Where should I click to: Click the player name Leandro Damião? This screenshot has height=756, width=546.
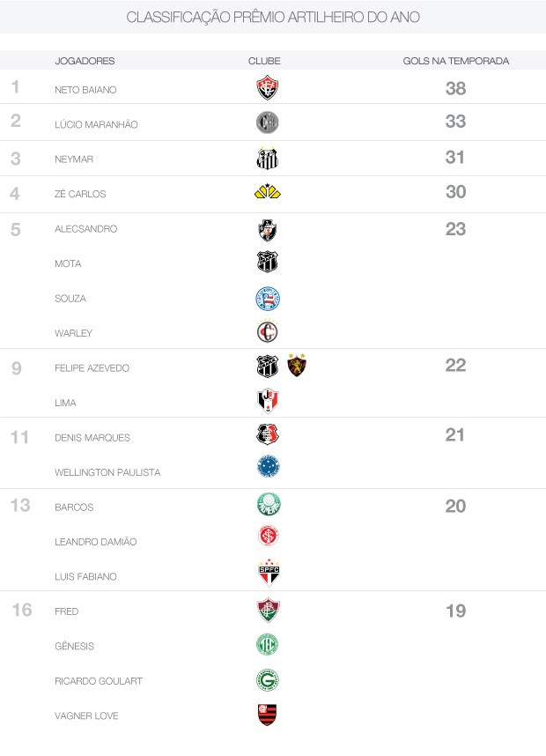click(96, 542)
